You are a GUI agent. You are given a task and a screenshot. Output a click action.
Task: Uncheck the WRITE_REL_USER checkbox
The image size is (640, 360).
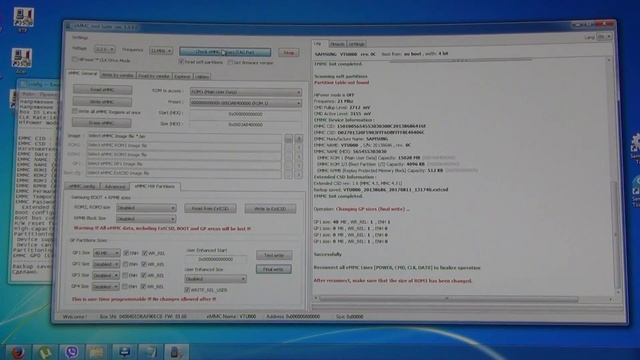point(187,289)
